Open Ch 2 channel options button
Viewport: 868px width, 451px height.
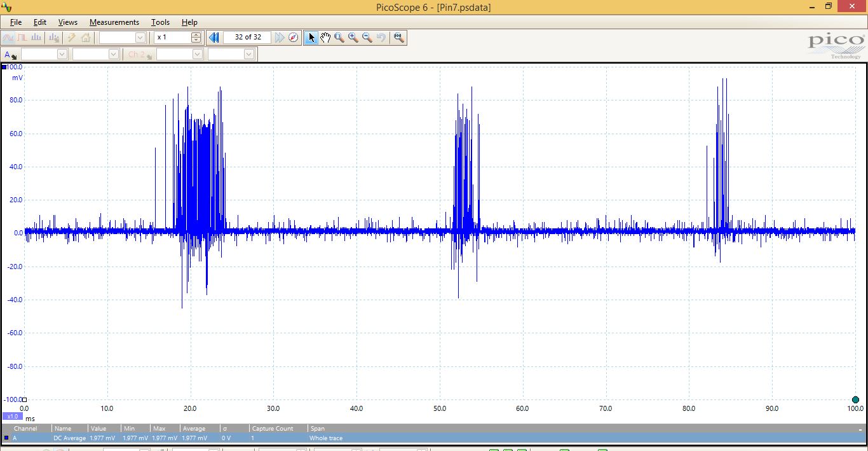(139, 55)
